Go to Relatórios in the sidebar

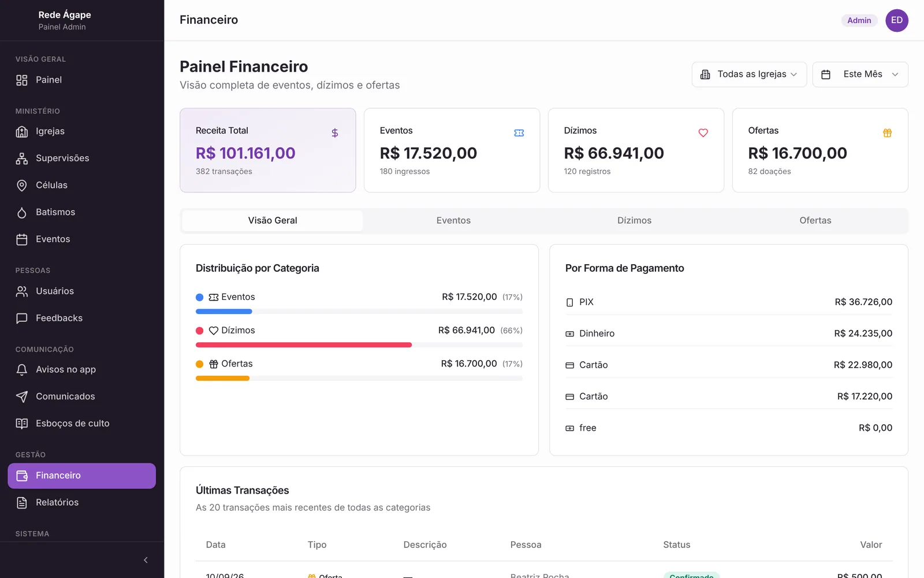click(81, 503)
